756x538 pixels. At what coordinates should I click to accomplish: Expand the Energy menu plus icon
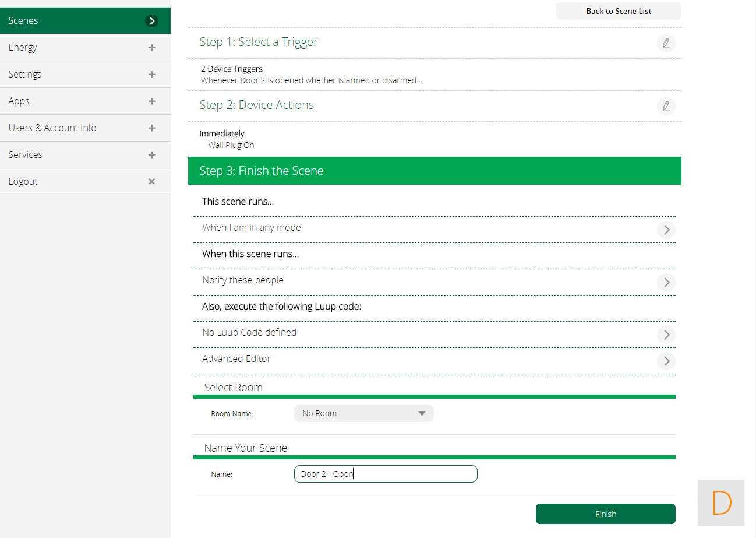[x=151, y=48]
